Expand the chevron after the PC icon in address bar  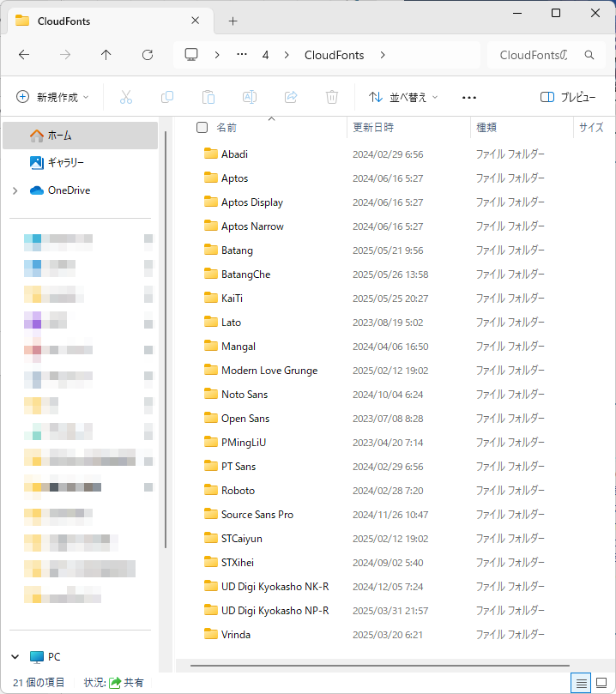pyautogui.click(x=217, y=55)
